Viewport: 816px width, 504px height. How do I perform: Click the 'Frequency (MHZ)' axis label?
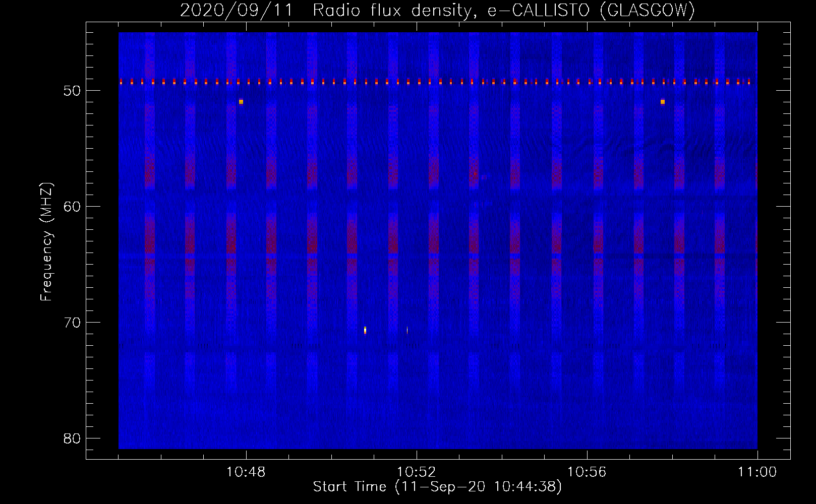46,242
